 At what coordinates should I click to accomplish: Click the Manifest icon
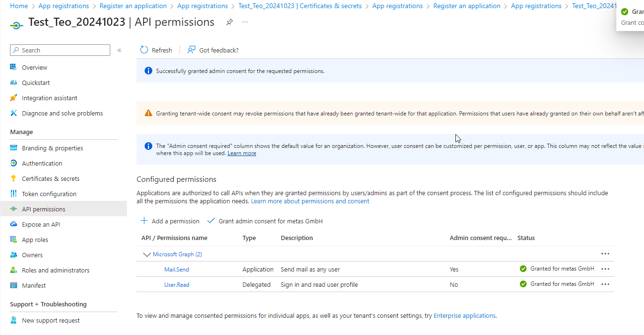pyautogui.click(x=13, y=285)
